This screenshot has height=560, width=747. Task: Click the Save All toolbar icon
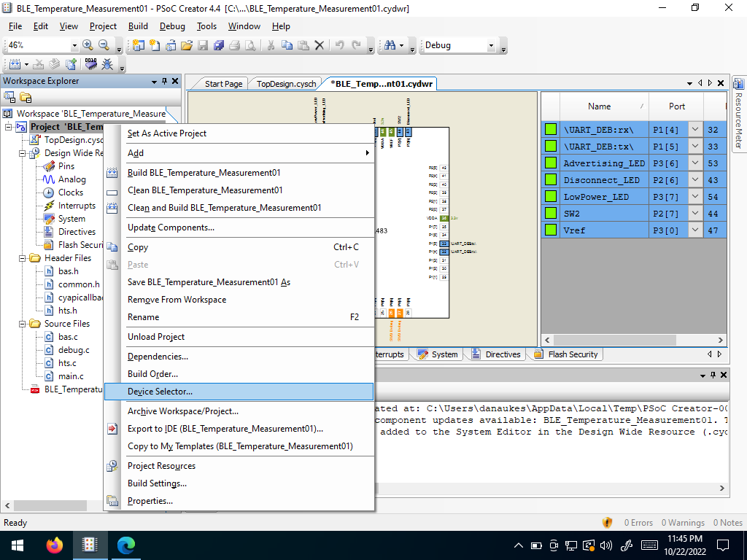(219, 45)
